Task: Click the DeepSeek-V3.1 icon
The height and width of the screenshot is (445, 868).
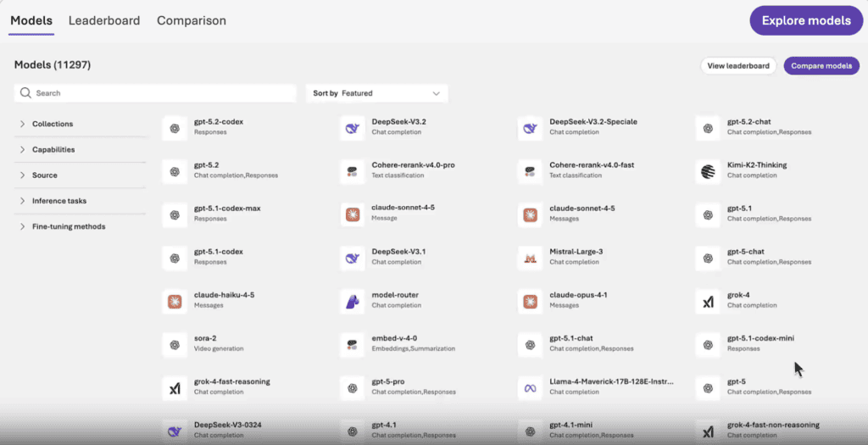Action: (x=352, y=259)
